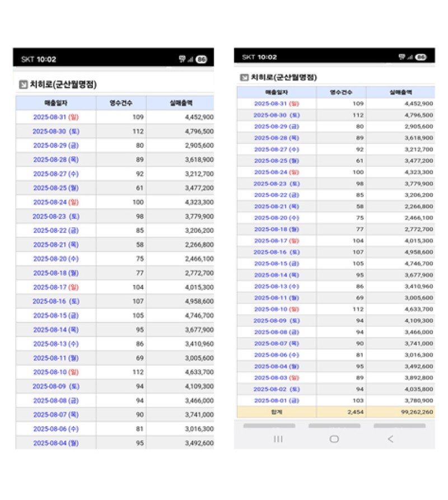Tap the Wi-Fi icon in right screenshot status bar
Screen dimensions: 448x500
pyautogui.click(x=402, y=57)
